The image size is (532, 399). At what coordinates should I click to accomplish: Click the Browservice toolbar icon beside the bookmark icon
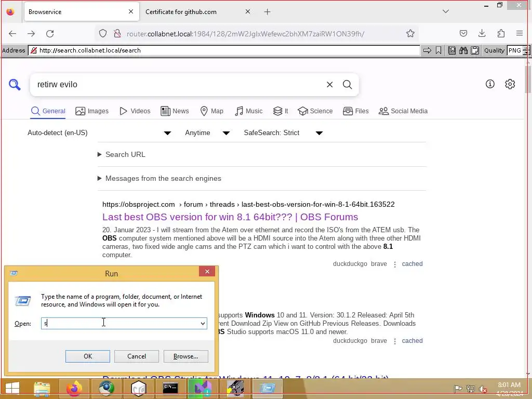tap(452, 50)
